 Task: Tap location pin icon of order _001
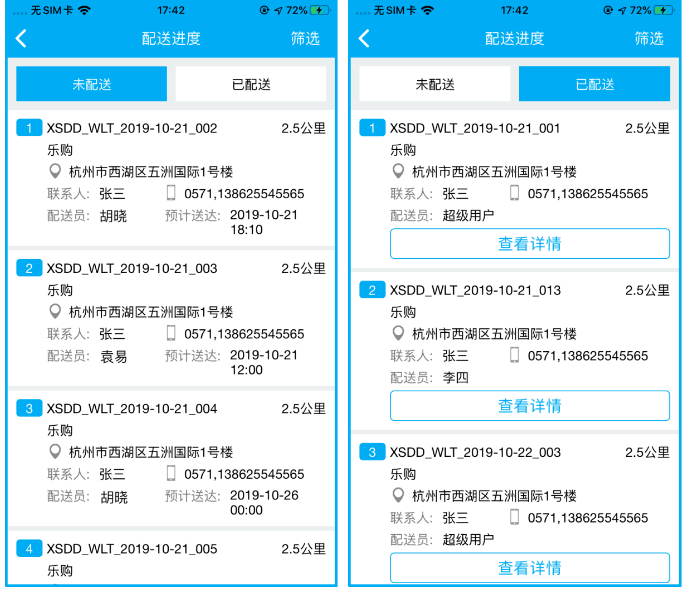[398, 171]
